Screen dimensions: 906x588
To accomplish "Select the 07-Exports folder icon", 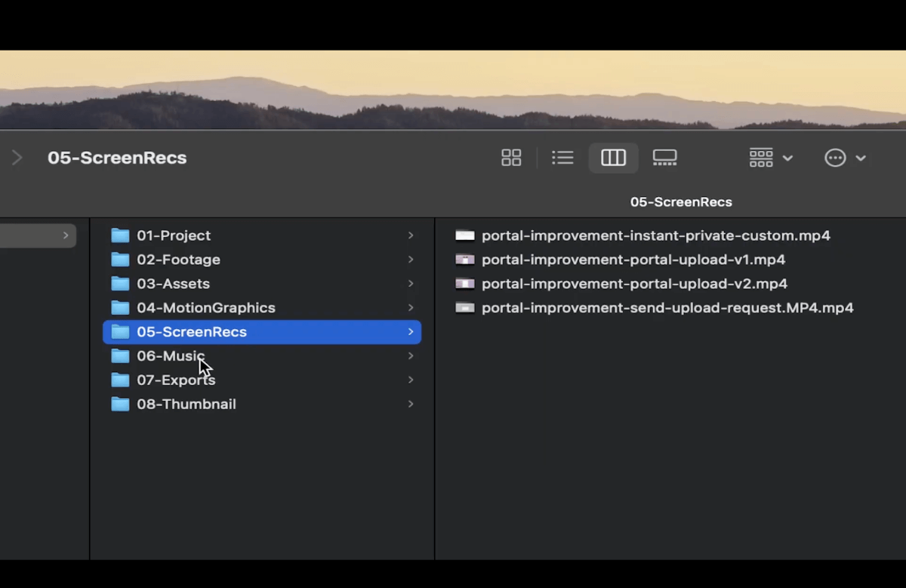I will coord(120,380).
